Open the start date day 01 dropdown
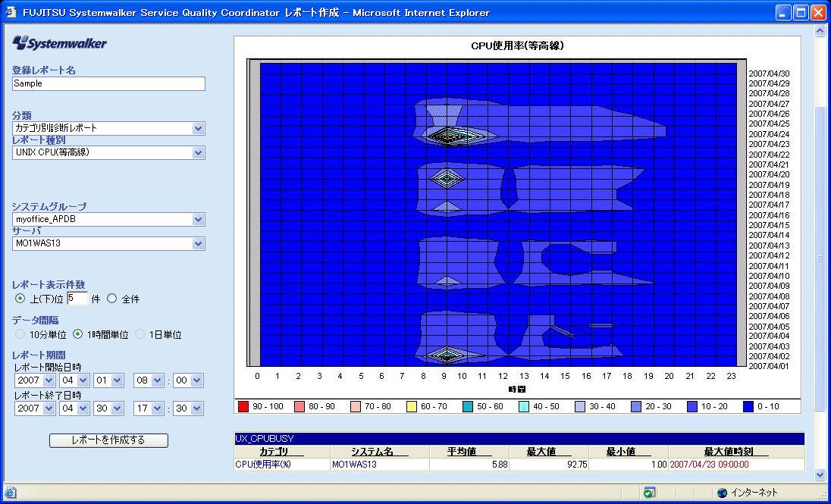Image resolution: width=831 pixels, height=504 pixels. (117, 380)
